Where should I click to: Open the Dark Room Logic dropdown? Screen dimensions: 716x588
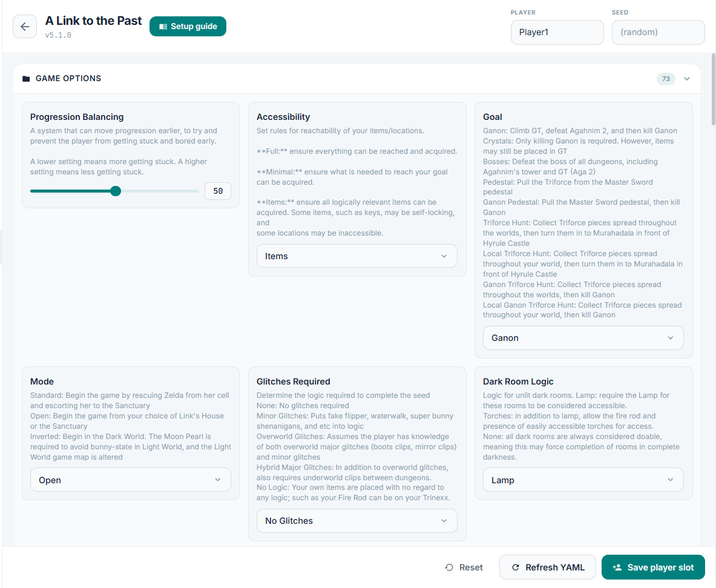(583, 480)
